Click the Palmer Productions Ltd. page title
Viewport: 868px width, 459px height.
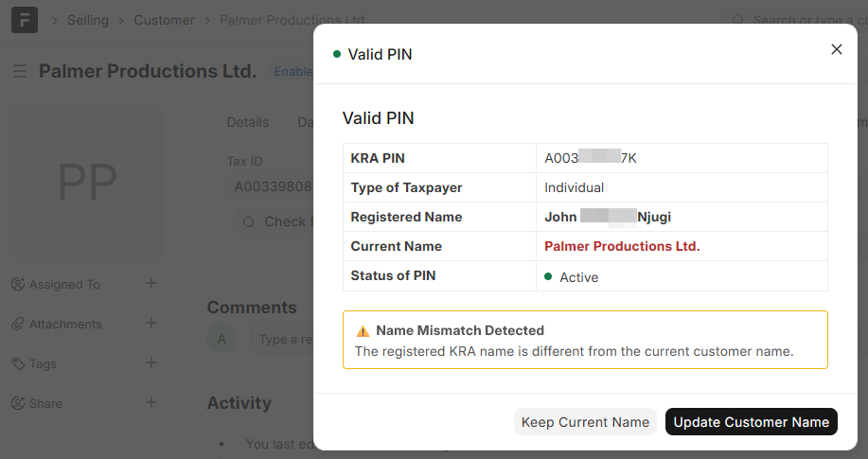148,71
